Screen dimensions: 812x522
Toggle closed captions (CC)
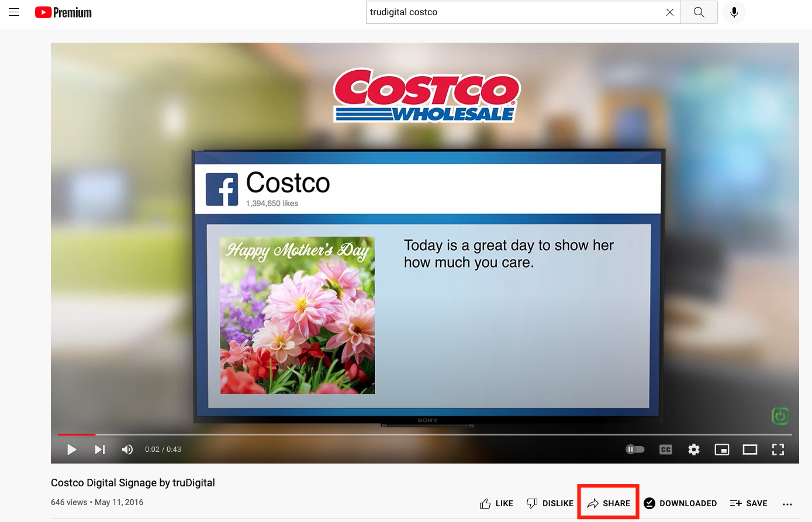pos(666,450)
